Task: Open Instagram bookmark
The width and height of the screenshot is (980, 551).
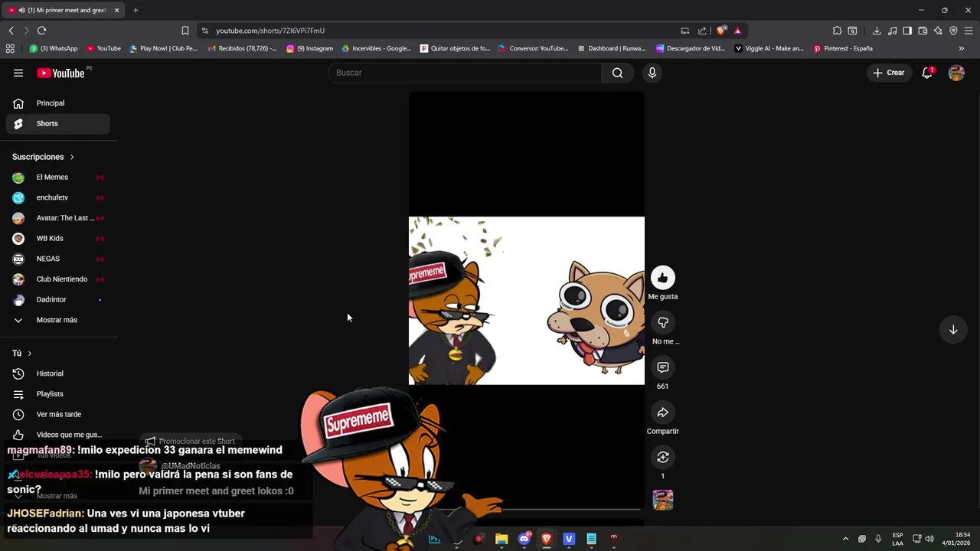Action: (309, 48)
